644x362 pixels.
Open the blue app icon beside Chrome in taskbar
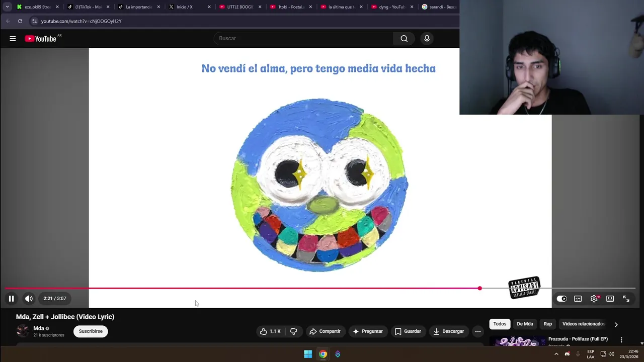point(338,354)
